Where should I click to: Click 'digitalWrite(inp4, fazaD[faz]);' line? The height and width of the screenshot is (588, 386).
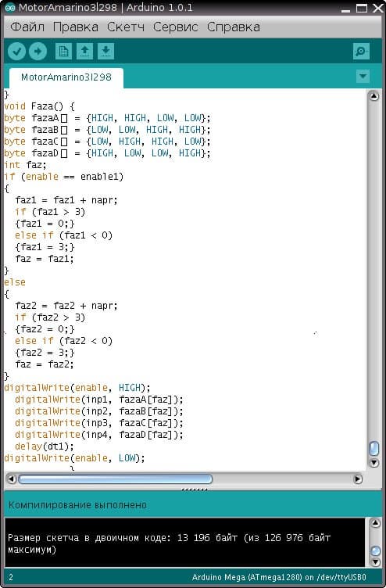pyautogui.click(x=99, y=435)
